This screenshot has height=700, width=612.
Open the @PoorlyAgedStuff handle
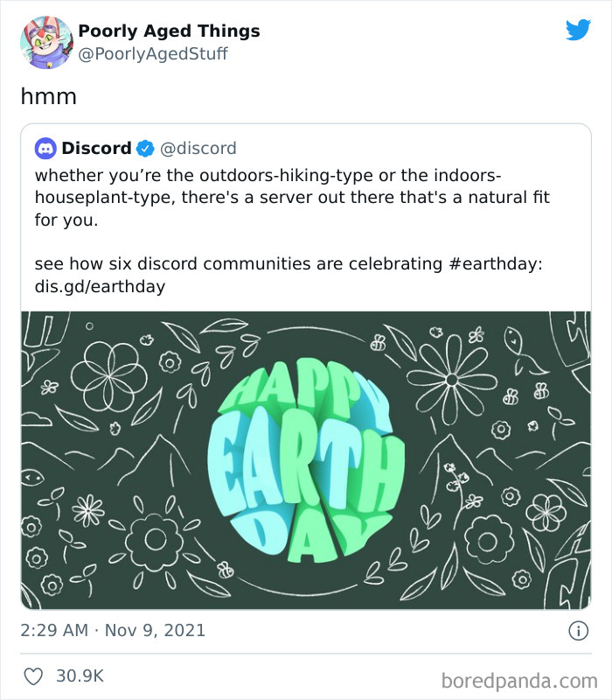point(153,53)
